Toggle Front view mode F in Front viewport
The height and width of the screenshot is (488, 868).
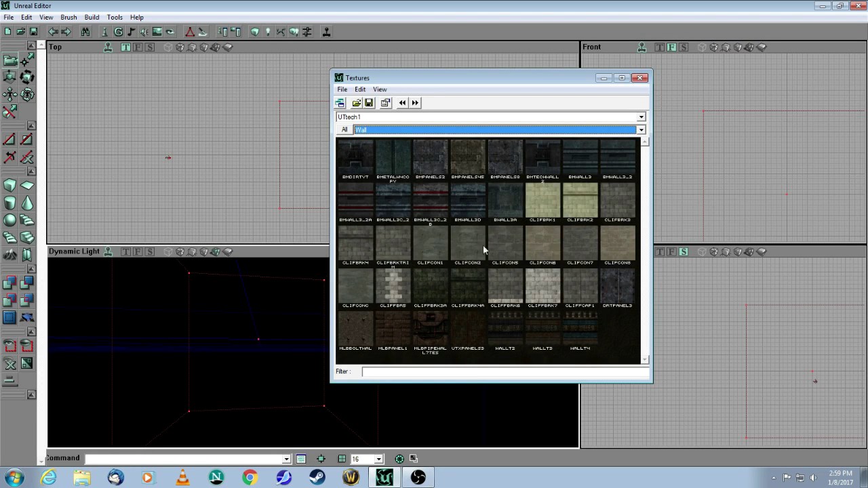[x=672, y=47]
